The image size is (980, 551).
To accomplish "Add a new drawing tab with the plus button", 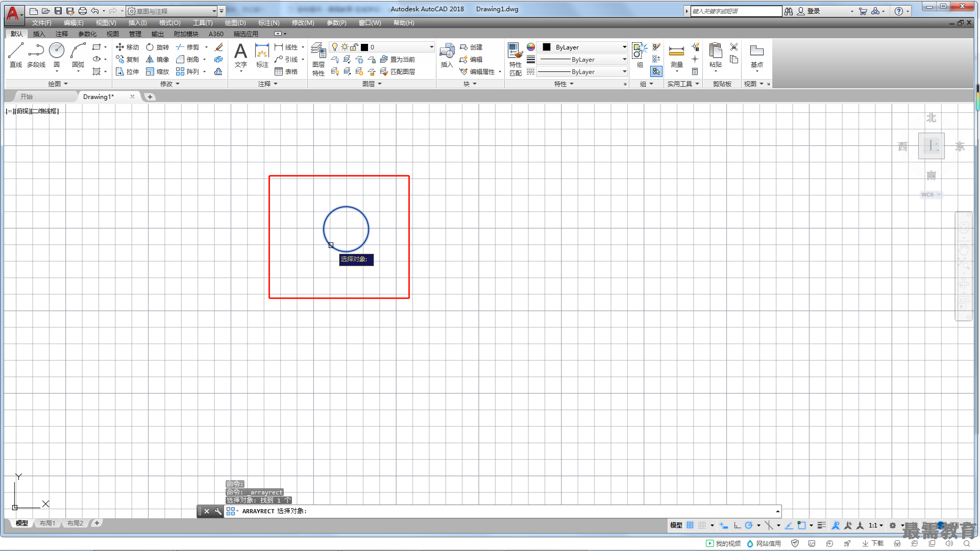I will pyautogui.click(x=150, y=96).
